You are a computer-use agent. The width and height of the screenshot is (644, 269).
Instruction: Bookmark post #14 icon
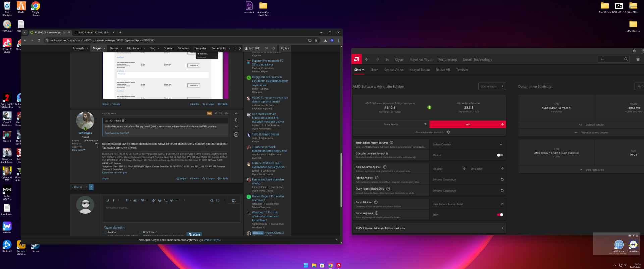[x=220, y=113]
